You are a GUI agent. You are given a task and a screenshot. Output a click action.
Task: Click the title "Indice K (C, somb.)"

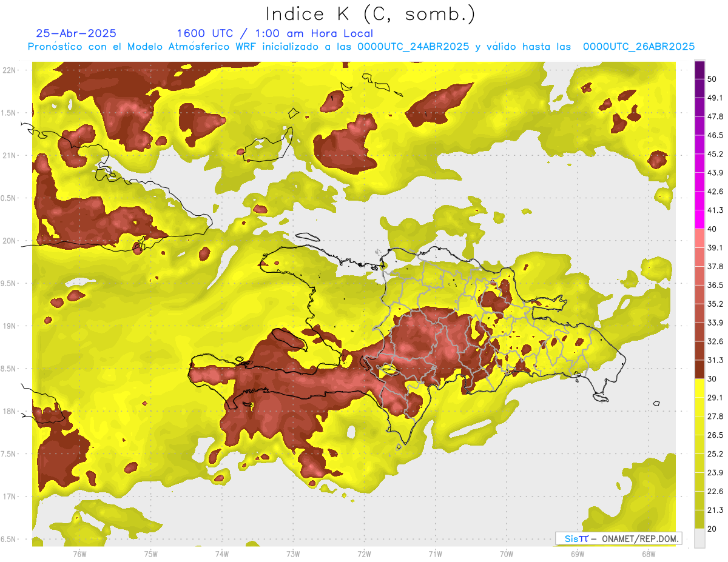click(369, 15)
